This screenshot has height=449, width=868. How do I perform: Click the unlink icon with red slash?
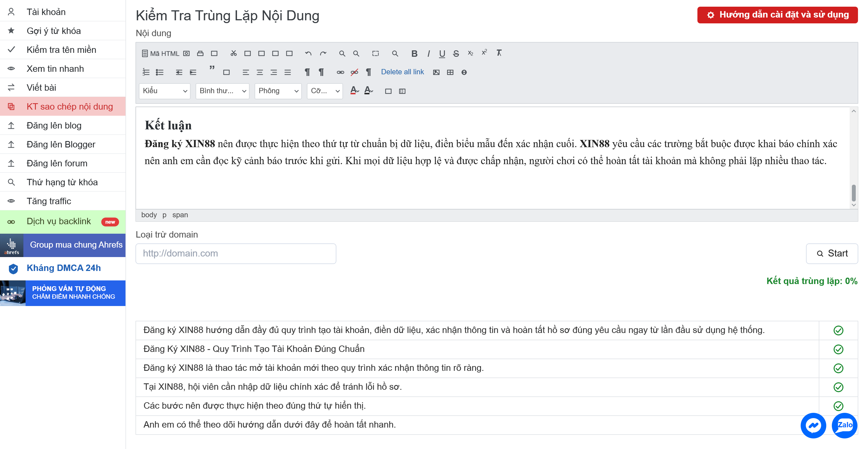354,72
